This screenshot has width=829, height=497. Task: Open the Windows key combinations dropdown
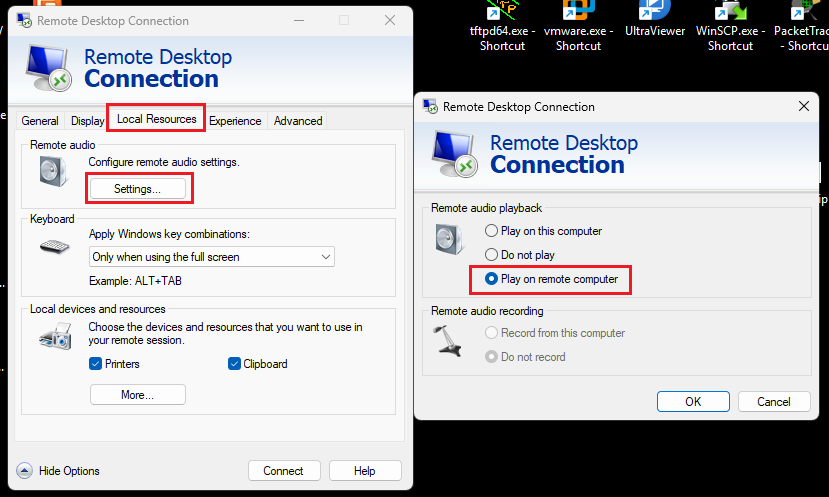[x=211, y=257]
